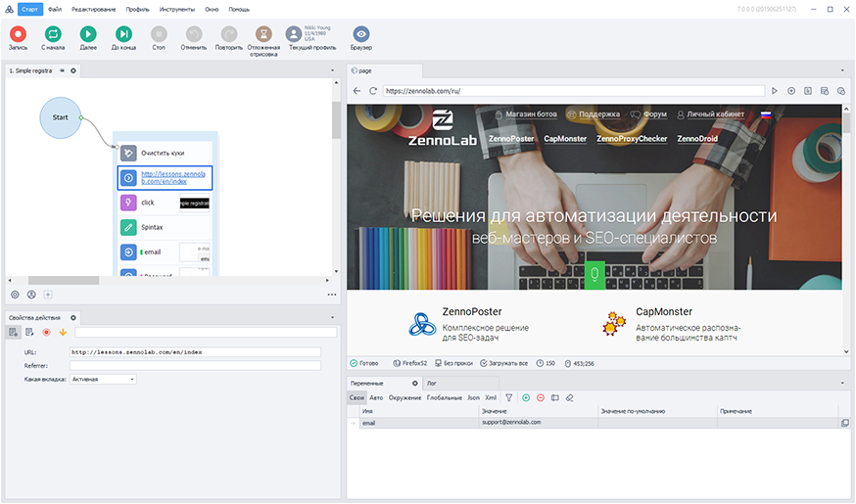This screenshot has width=856, height=504.
Task: Run next step with Далее button
Action: pos(88,34)
